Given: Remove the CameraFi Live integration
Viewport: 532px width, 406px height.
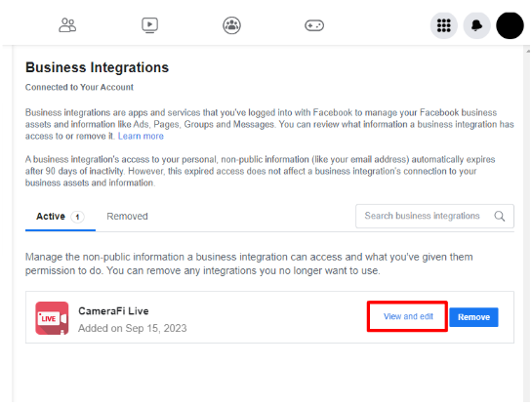Looking at the screenshot, I should (x=473, y=317).
